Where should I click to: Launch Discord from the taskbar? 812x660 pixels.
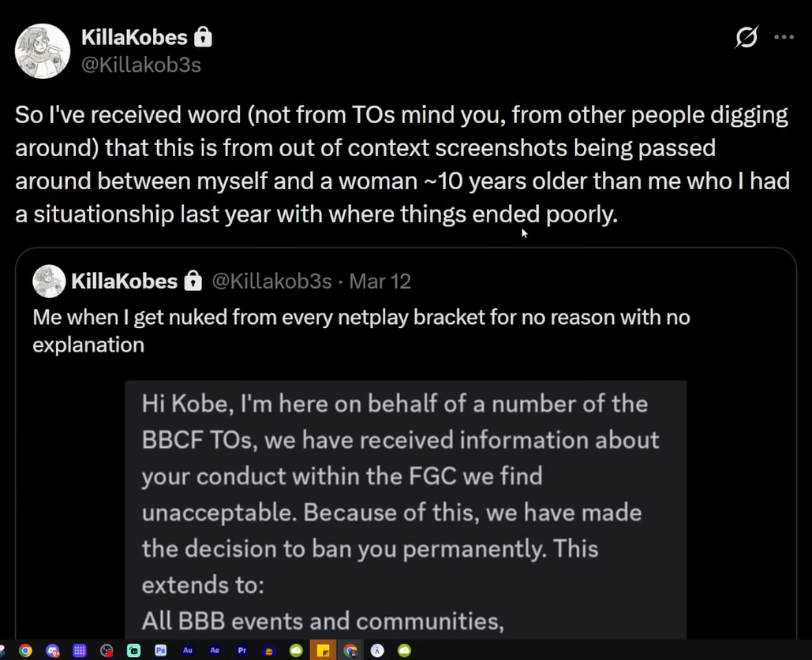[x=53, y=651]
